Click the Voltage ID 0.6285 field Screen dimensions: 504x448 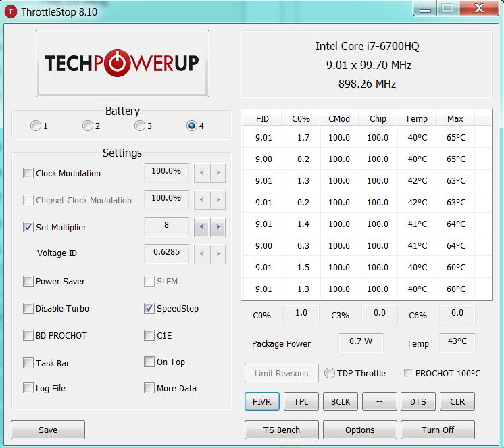tap(166, 253)
